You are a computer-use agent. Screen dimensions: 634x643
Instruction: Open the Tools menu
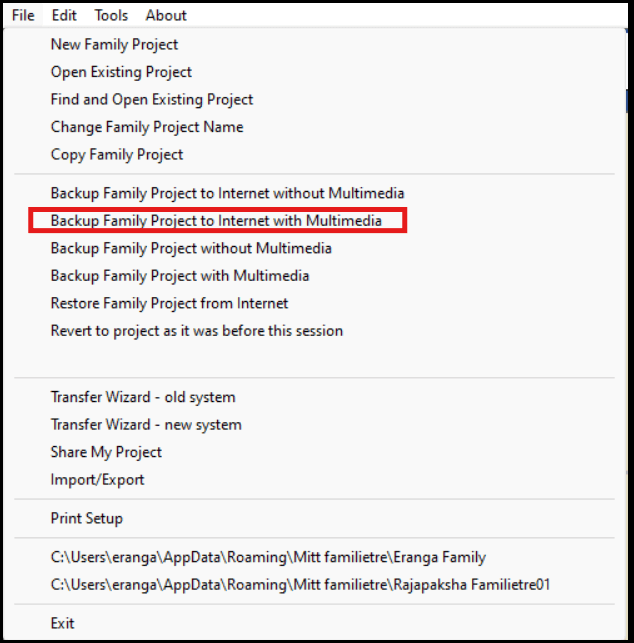pos(111,15)
